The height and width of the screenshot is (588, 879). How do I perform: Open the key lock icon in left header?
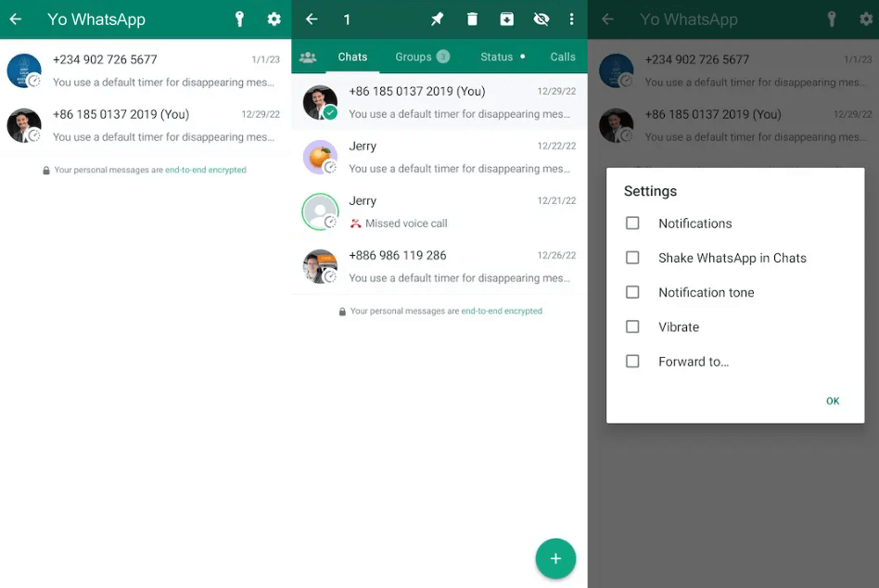coord(239,19)
